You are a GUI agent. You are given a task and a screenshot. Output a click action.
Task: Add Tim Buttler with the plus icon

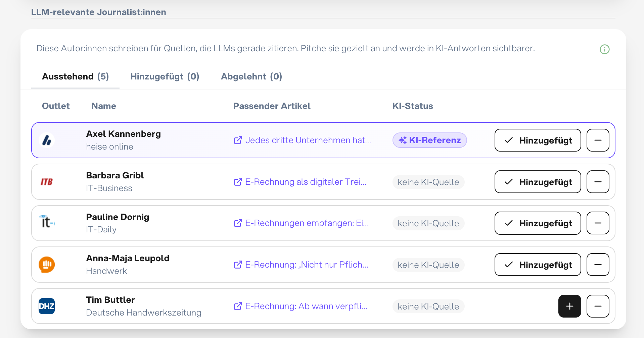[x=569, y=306]
